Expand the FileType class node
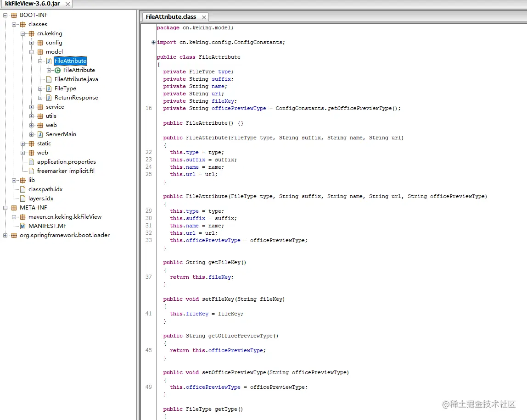 40,88
